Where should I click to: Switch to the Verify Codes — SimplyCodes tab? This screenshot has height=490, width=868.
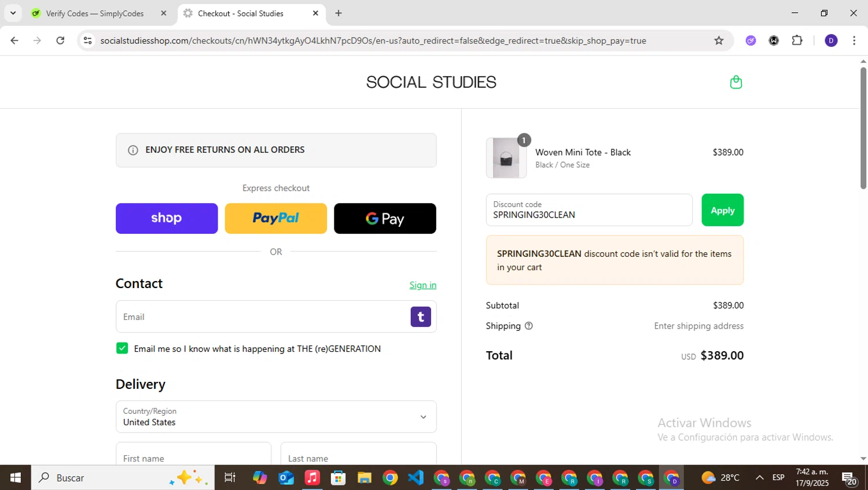pyautogui.click(x=101, y=13)
